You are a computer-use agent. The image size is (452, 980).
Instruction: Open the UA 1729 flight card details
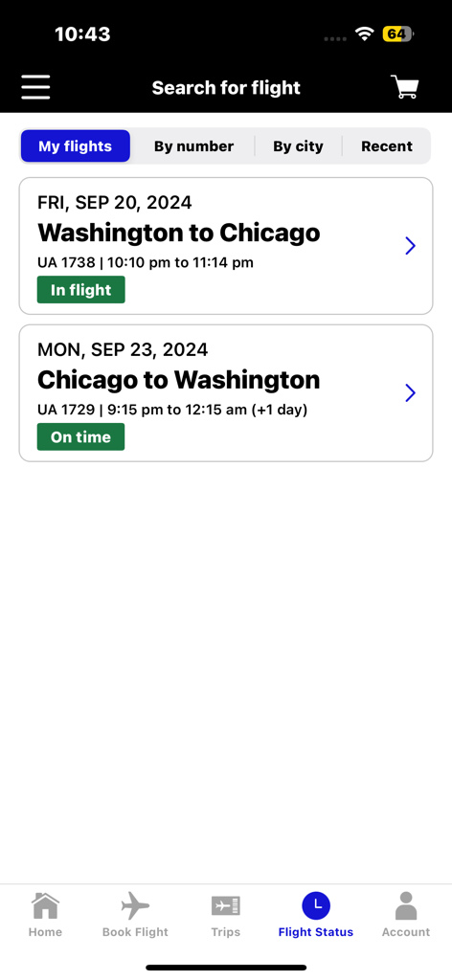tap(226, 393)
